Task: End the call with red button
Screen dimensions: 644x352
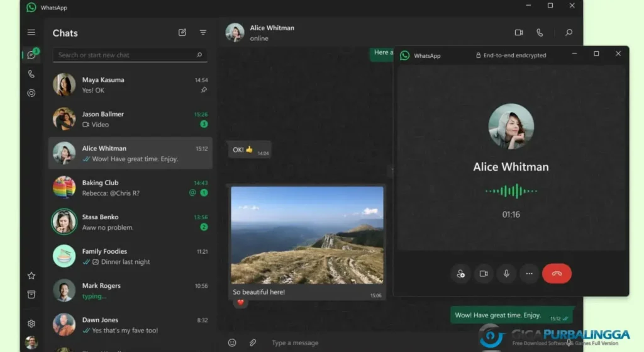Action: click(x=557, y=273)
